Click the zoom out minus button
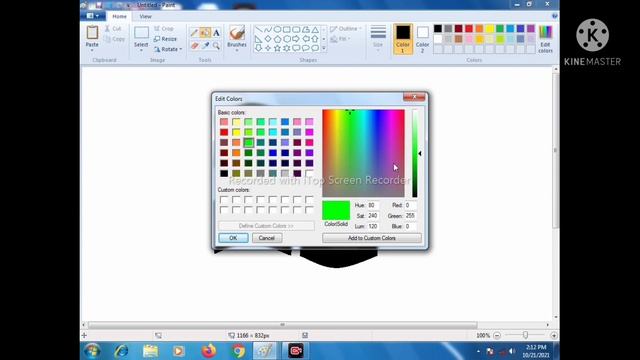 pos(497,336)
